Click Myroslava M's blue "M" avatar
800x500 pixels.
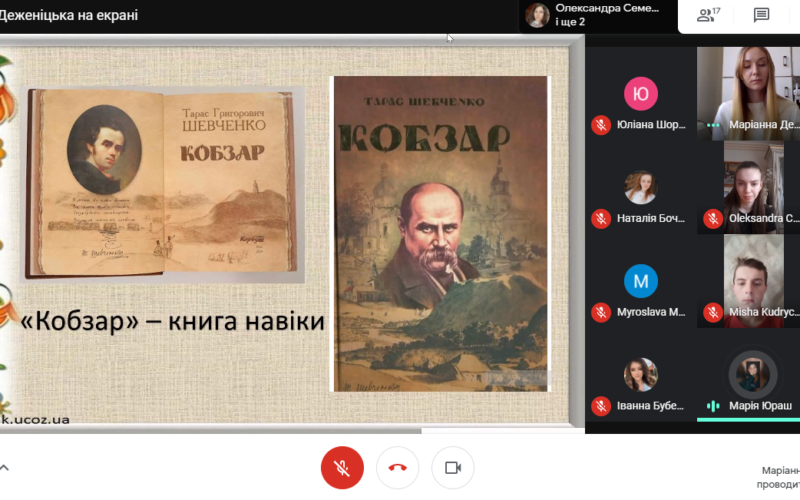(640, 281)
